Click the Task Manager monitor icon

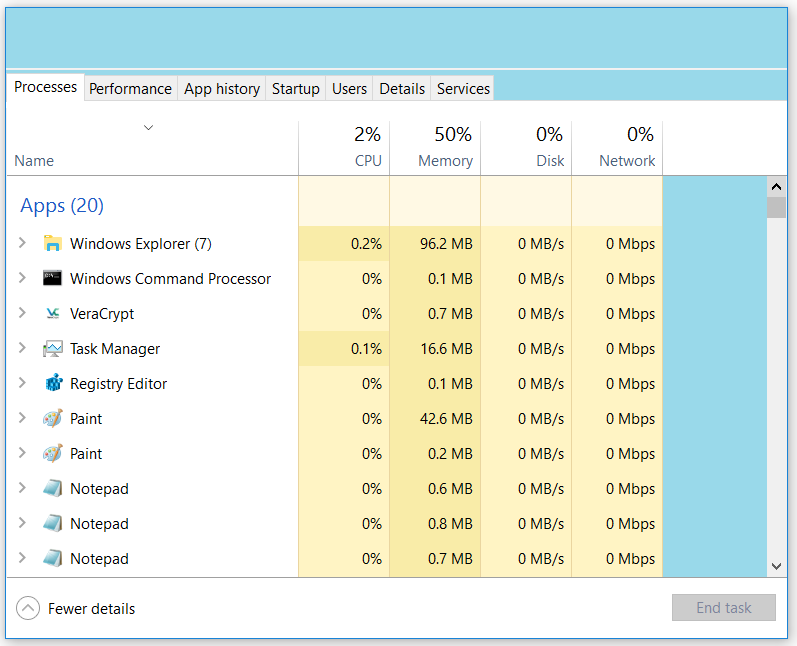click(x=53, y=349)
